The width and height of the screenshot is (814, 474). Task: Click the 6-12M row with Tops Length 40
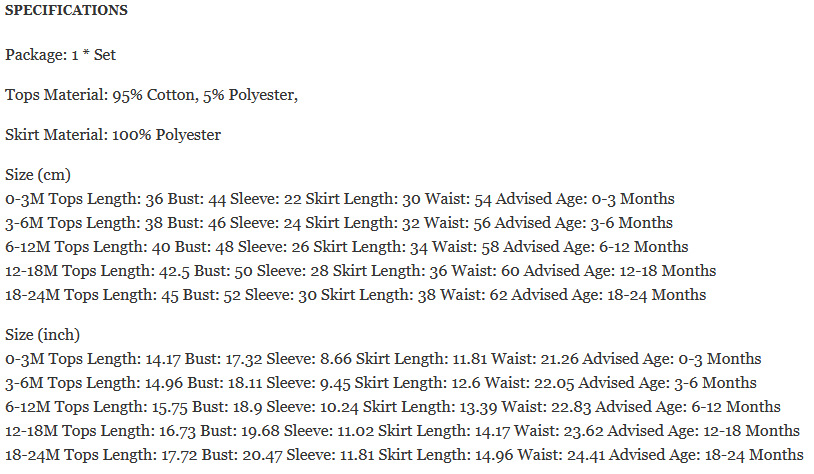[x=346, y=247]
